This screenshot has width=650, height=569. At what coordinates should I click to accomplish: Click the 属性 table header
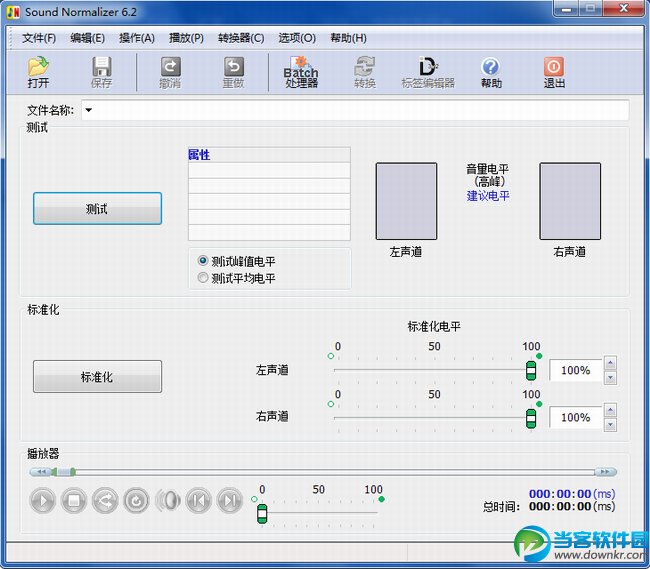click(269, 155)
